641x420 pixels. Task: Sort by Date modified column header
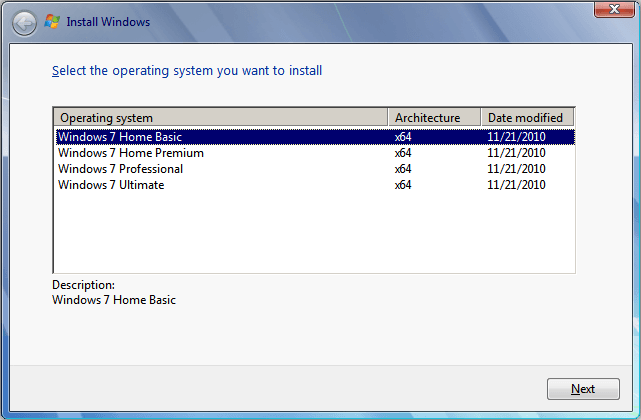point(527,118)
